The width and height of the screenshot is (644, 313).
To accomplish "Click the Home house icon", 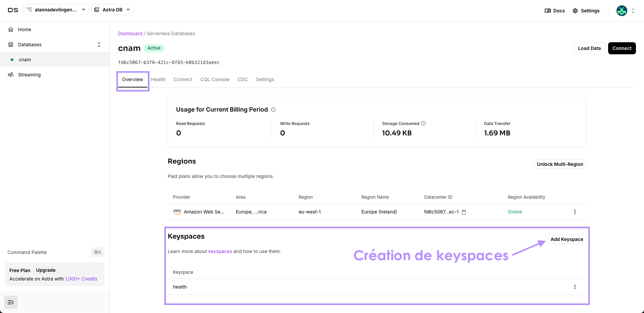I will (11, 29).
